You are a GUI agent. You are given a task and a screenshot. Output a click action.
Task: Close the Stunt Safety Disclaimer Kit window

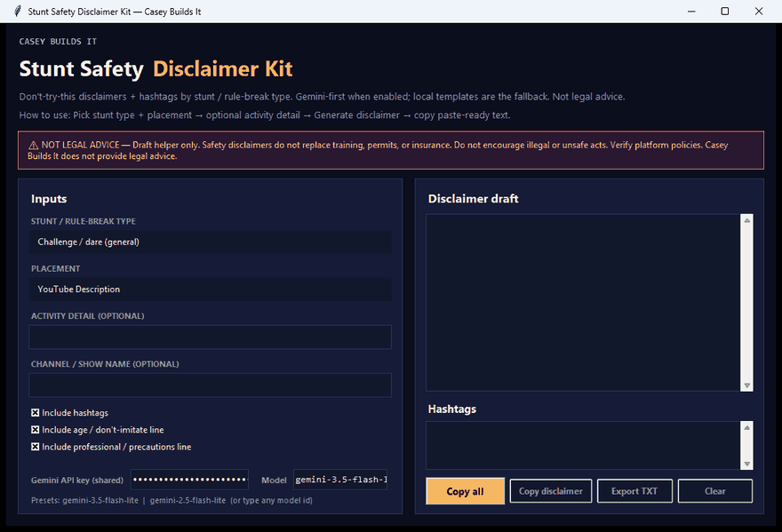[759, 11]
